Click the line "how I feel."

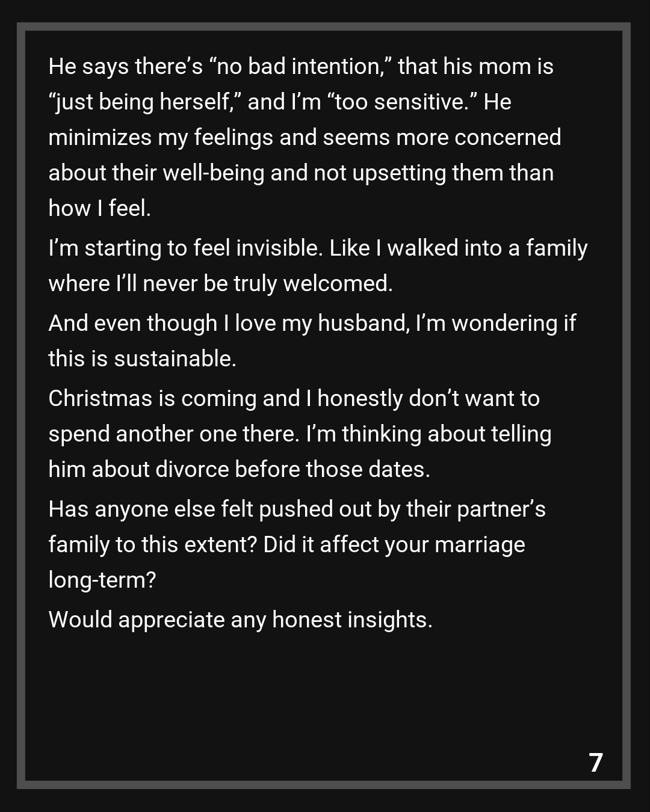99,209
